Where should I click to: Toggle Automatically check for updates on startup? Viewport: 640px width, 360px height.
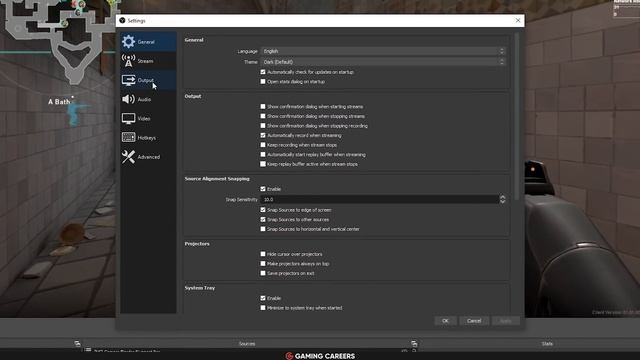263,72
